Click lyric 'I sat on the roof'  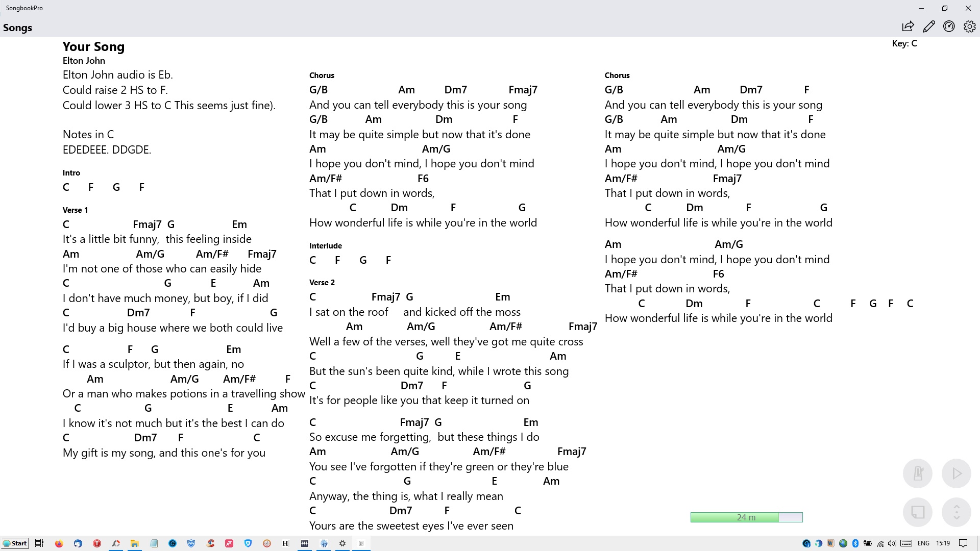(x=349, y=312)
